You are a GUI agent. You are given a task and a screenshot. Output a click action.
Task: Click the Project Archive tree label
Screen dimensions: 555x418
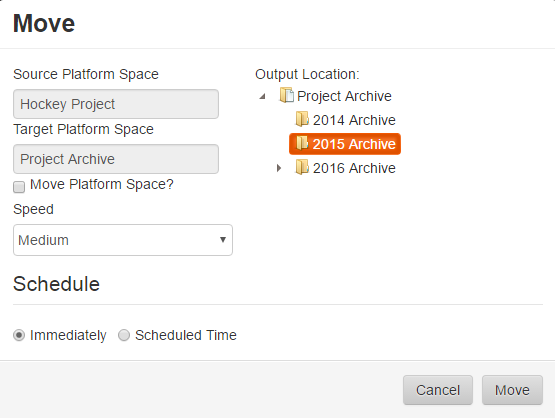[x=344, y=96]
